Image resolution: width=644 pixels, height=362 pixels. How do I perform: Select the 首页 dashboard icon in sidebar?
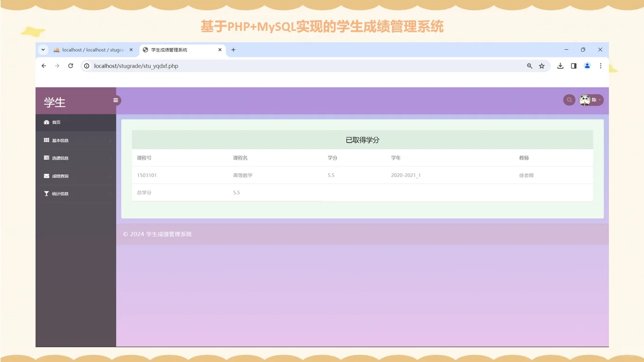coord(46,122)
